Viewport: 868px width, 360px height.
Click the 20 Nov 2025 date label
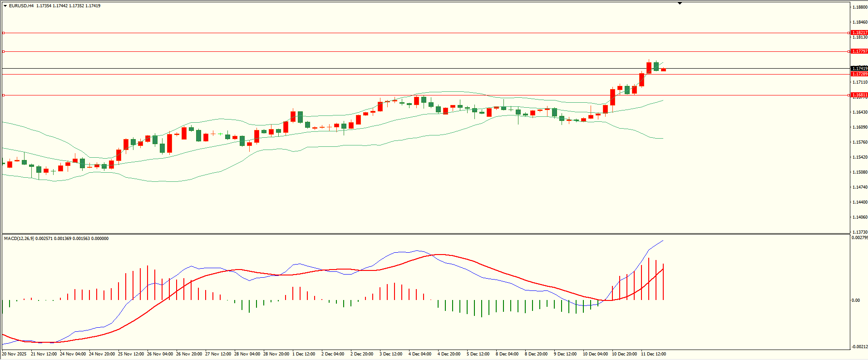15,354
